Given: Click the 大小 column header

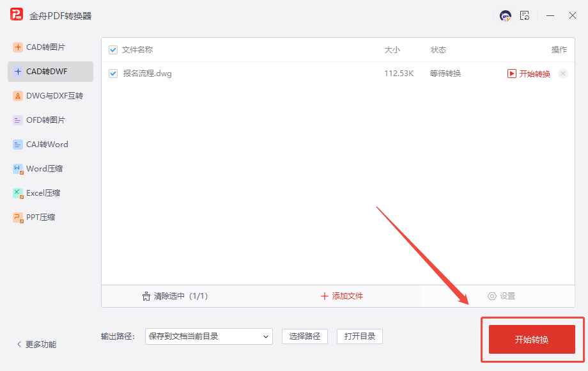Looking at the screenshot, I should (x=392, y=50).
